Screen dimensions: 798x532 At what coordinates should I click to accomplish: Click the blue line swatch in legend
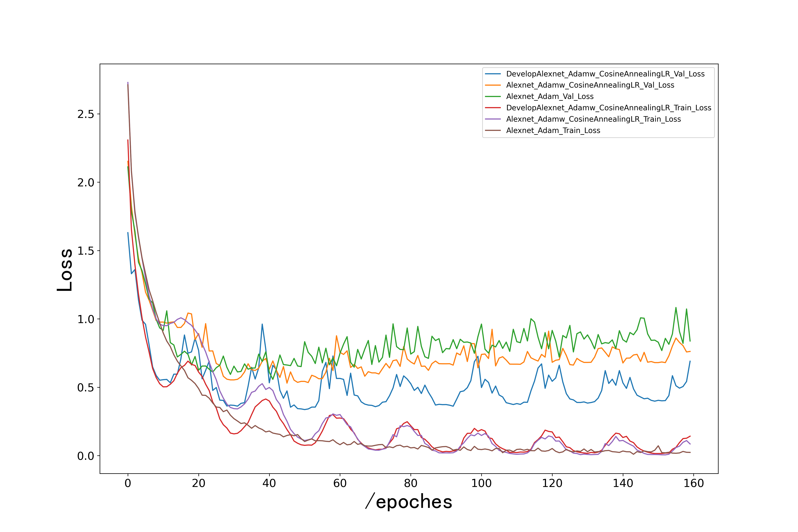pos(493,74)
